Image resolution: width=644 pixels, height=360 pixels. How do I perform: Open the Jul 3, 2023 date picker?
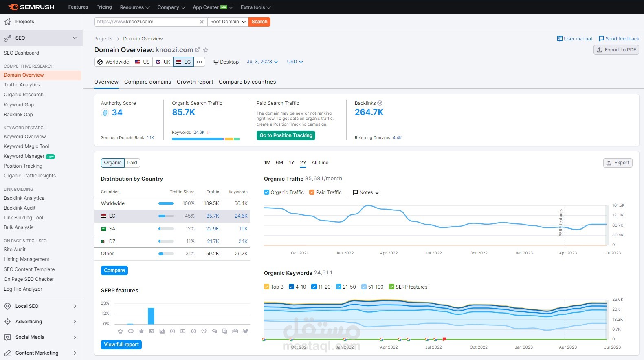pyautogui.click(x=262, y=62)
